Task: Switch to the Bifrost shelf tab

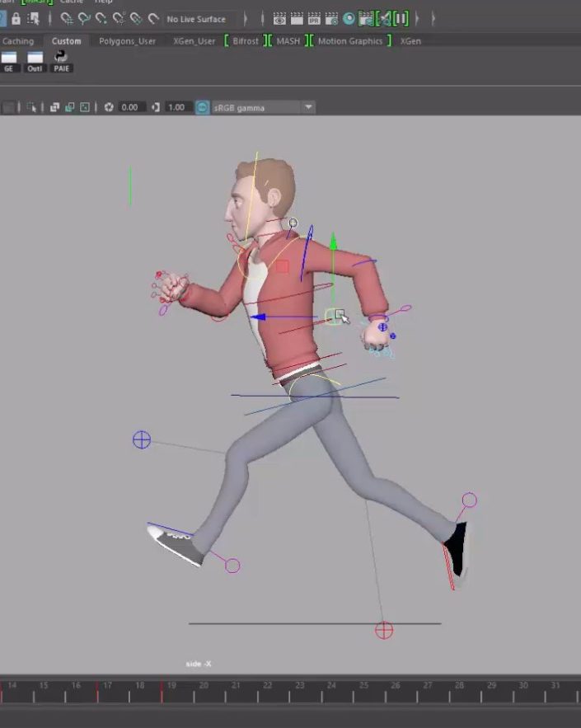Action: click(246, 41)
